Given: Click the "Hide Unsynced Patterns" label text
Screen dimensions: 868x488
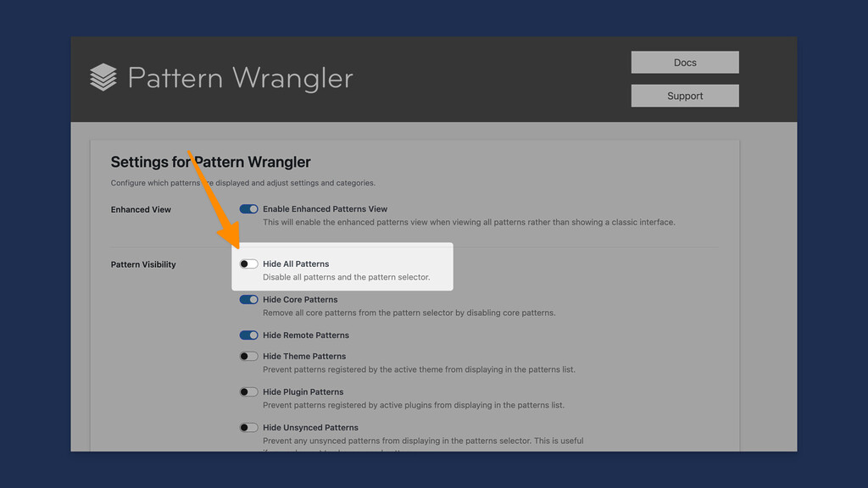Looking at the screenshot, I should (310, 428).
